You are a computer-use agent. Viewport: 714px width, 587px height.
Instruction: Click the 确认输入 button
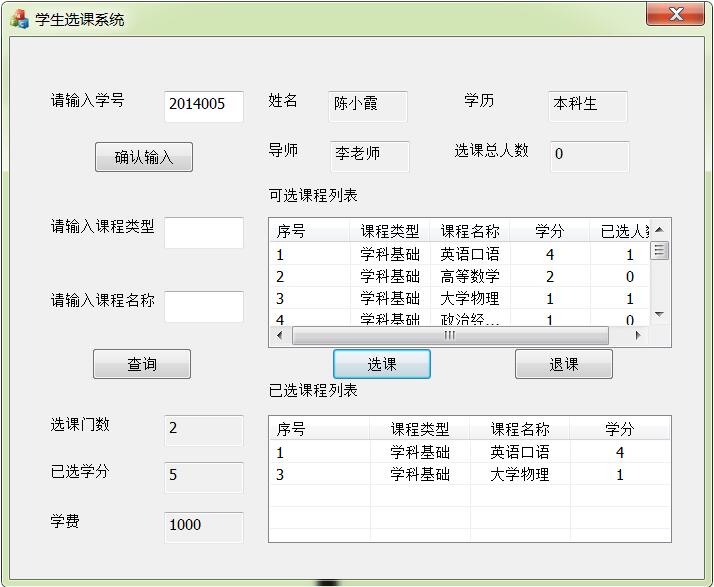tap(143, 157)
